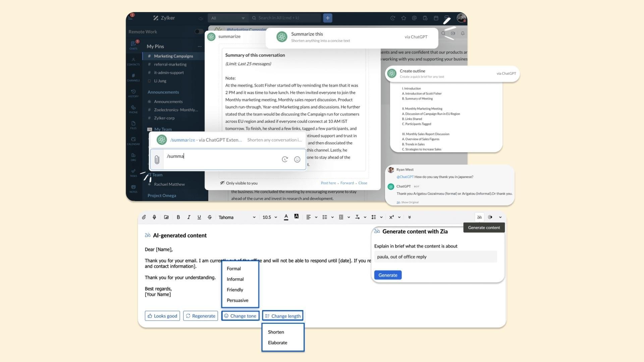Screen dimensions: 644x362
Task: Click the Zia generate content icon
Action: (x=479, y=217)
